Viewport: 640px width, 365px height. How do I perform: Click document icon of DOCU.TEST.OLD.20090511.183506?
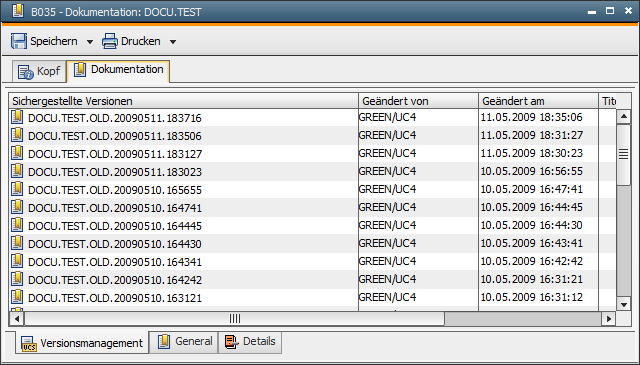tap(17, 135)
